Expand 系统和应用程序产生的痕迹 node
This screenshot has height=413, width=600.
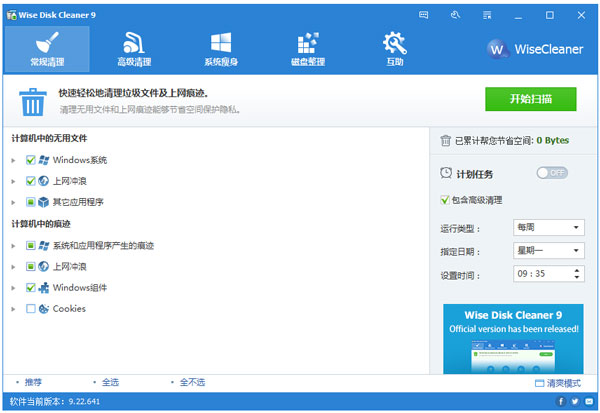point(13,246)
